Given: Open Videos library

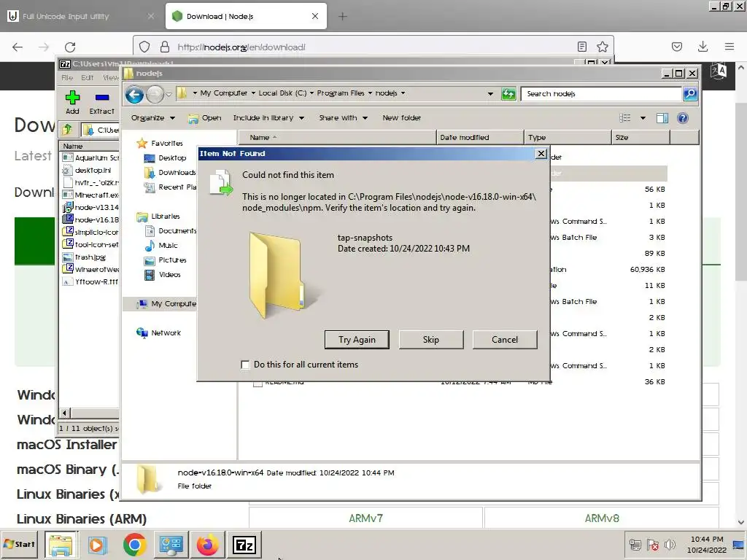Looking at the screenshot, I should point(163,275).
